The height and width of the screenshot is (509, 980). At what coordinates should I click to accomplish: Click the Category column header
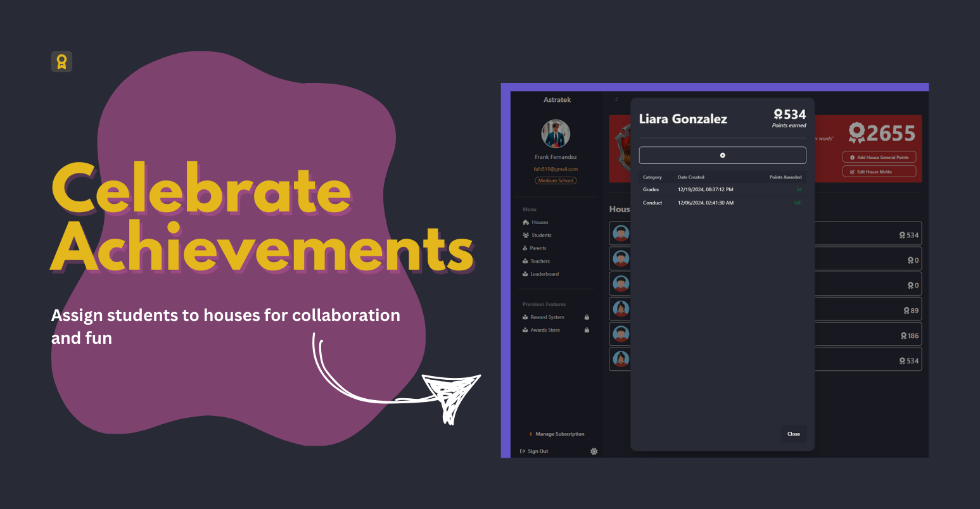pos(652,177)
